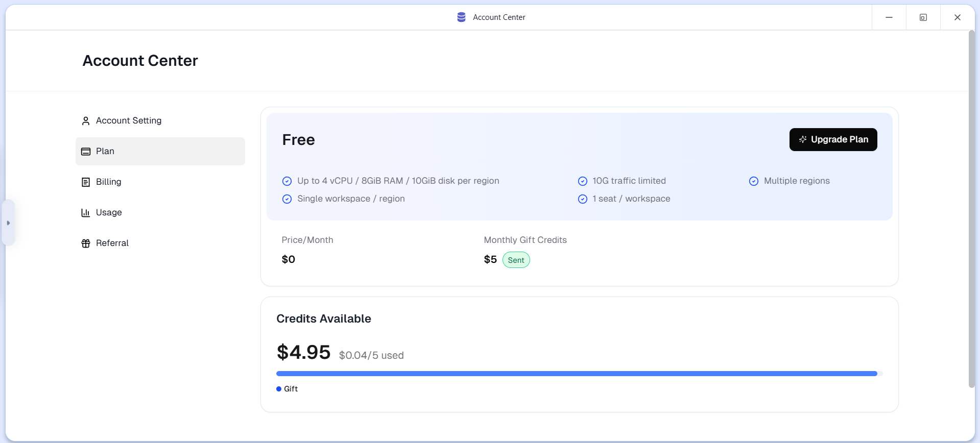
Task: Click the vertical scrollbar on the right
Action: pyautogui.click(x=971, y=209)
